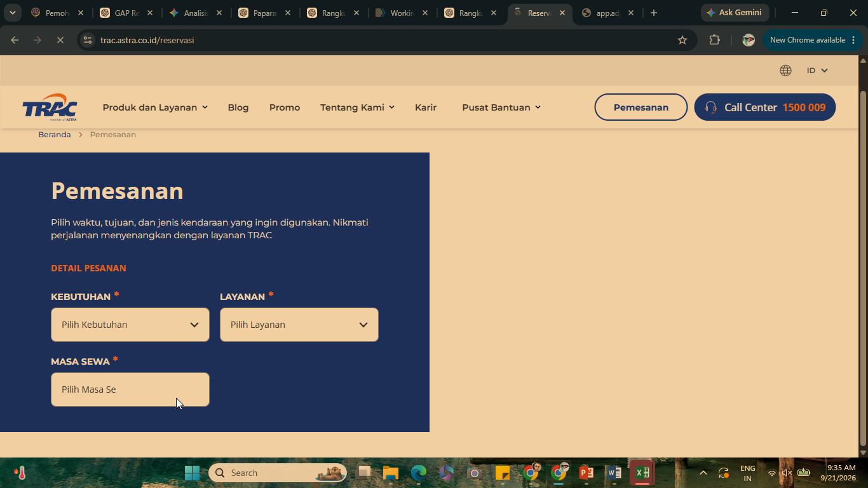Screen dimensions: 868x488
Task: Open Word from the taskbar
Action: click(614, 473)
